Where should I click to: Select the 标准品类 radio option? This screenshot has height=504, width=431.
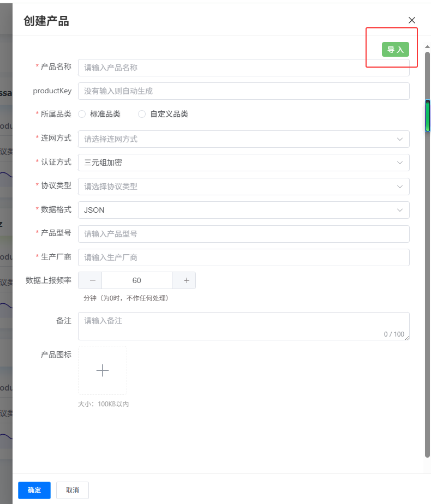pyautogui.click(x=82, y=114)
